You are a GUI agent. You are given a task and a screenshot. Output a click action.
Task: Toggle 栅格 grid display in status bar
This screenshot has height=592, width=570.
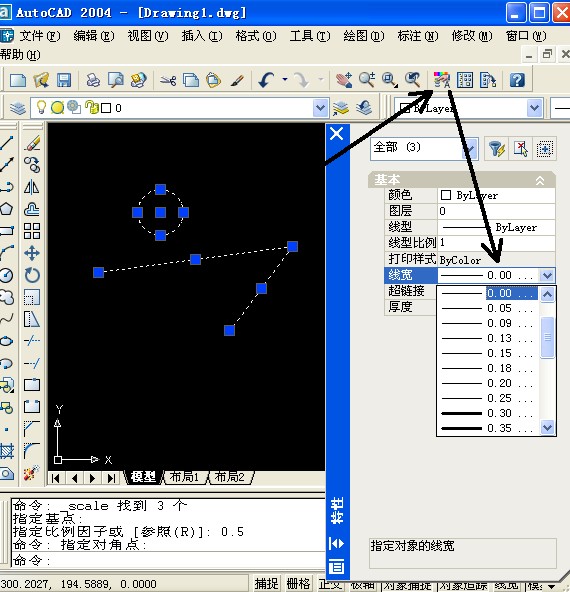point(298,584)
